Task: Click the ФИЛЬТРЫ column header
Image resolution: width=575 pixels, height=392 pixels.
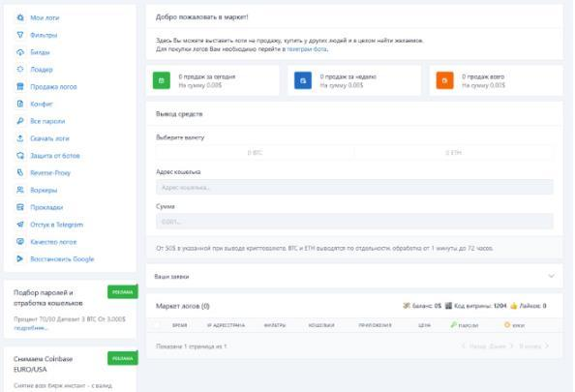Action: 275,325
